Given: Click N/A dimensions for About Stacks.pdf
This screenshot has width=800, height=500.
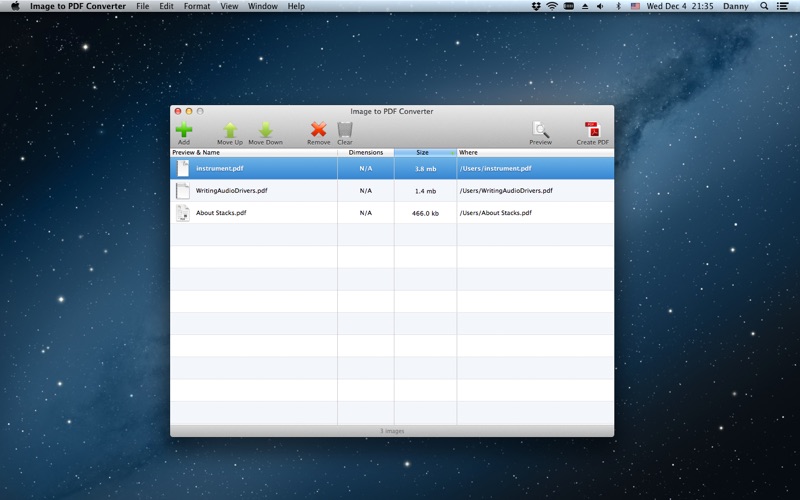Looking at the screenshot, I should click(366, 213).
